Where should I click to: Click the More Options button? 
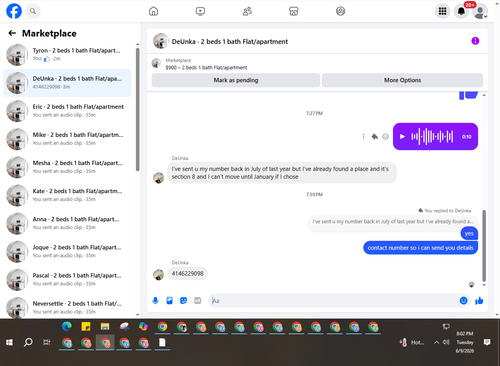coord(402,80)
